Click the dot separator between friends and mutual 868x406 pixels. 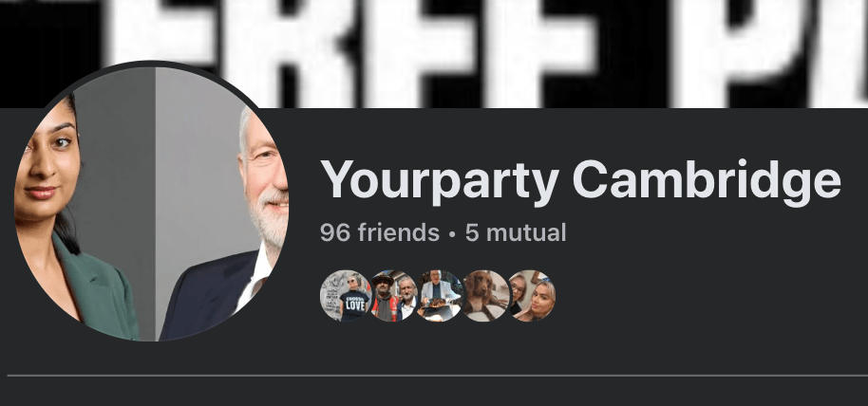452,234
